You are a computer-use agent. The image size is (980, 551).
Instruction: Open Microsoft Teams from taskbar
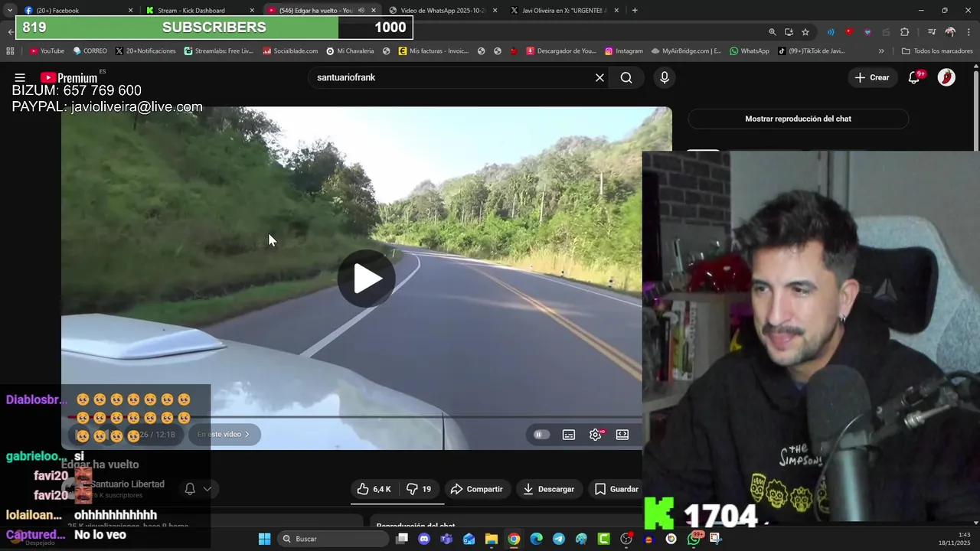[446, 539]
